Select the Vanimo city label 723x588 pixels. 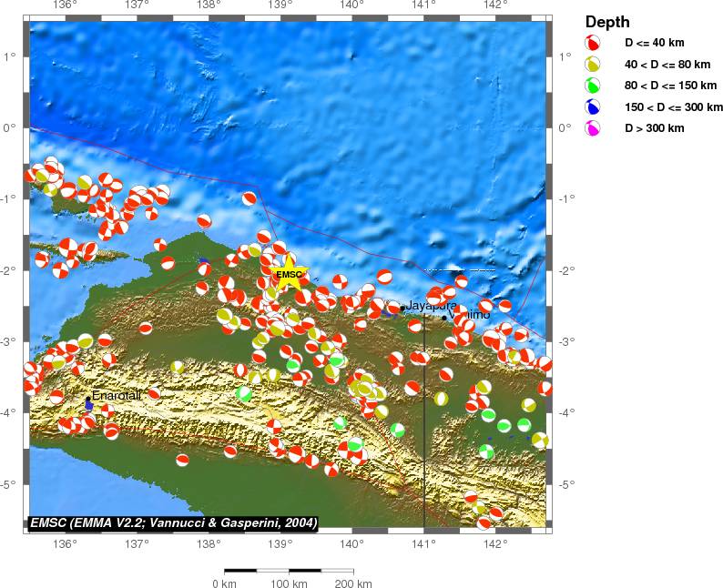470,315
